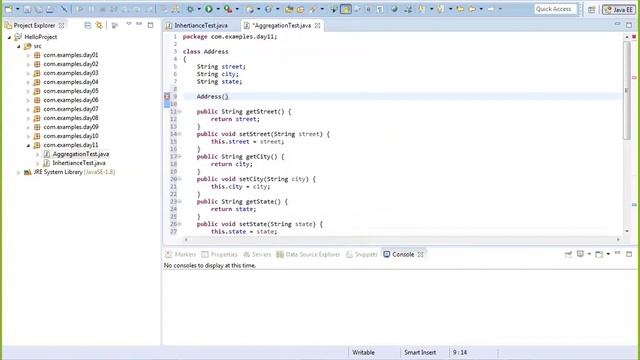
Task: Click the Display Selected Console icon
Action: click(580, 254)
